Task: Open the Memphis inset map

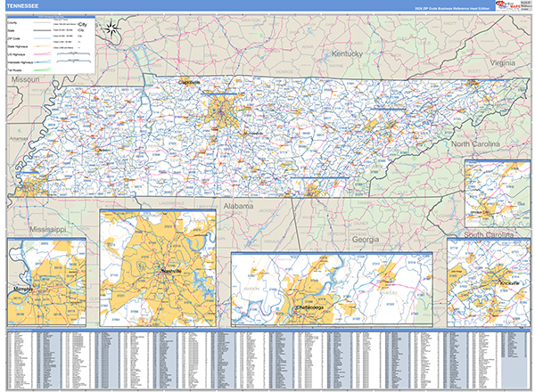Action: (45, 283)
